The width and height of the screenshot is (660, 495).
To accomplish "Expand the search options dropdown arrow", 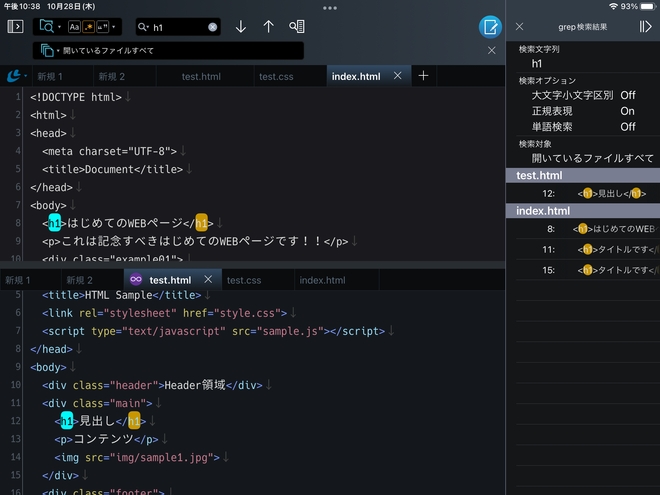I will 114,27.
